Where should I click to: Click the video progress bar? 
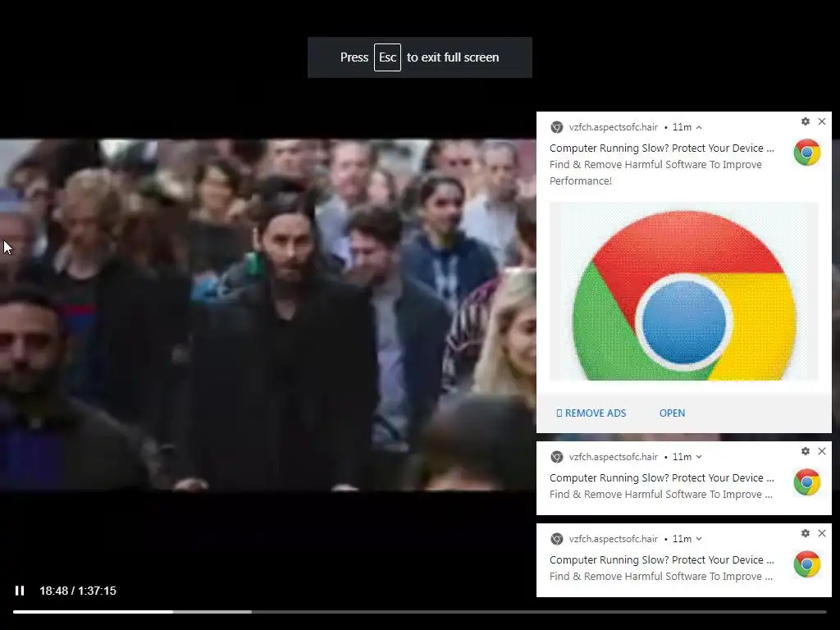click(419, 612)
